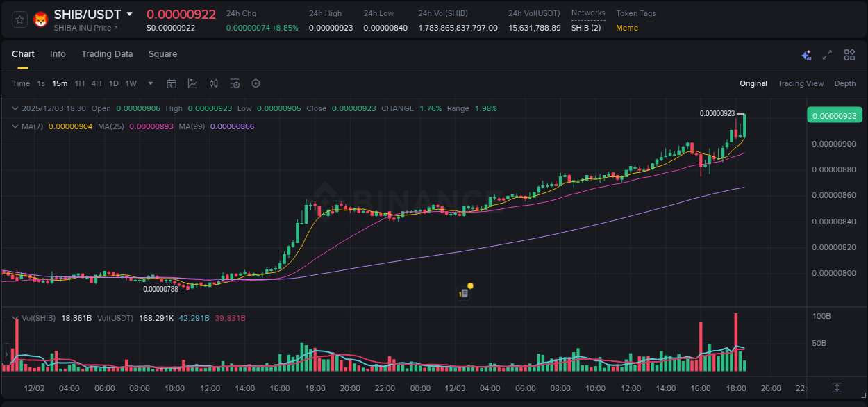Screen dimensions: 868x407
Task: Select the 1D timeframe option
Action: (x=112, y=83)
